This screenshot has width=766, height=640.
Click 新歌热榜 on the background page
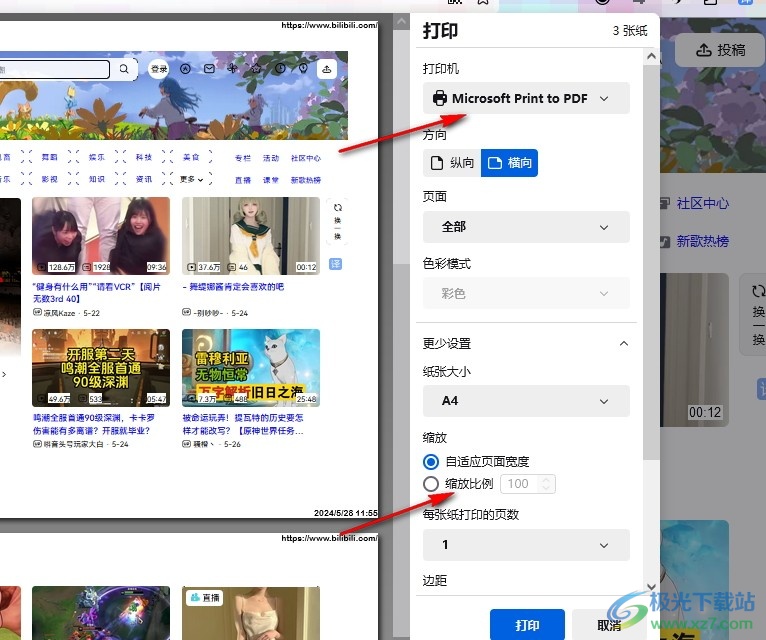pos(702,241)
